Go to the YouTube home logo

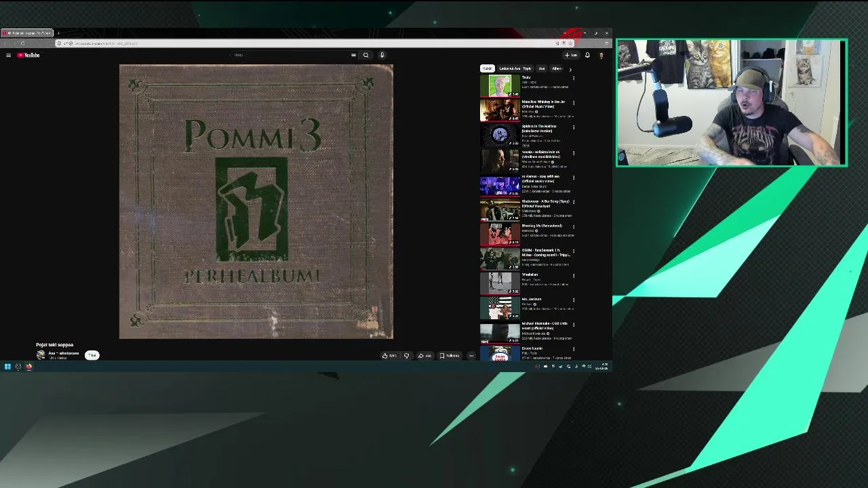[x=28, y=55]
